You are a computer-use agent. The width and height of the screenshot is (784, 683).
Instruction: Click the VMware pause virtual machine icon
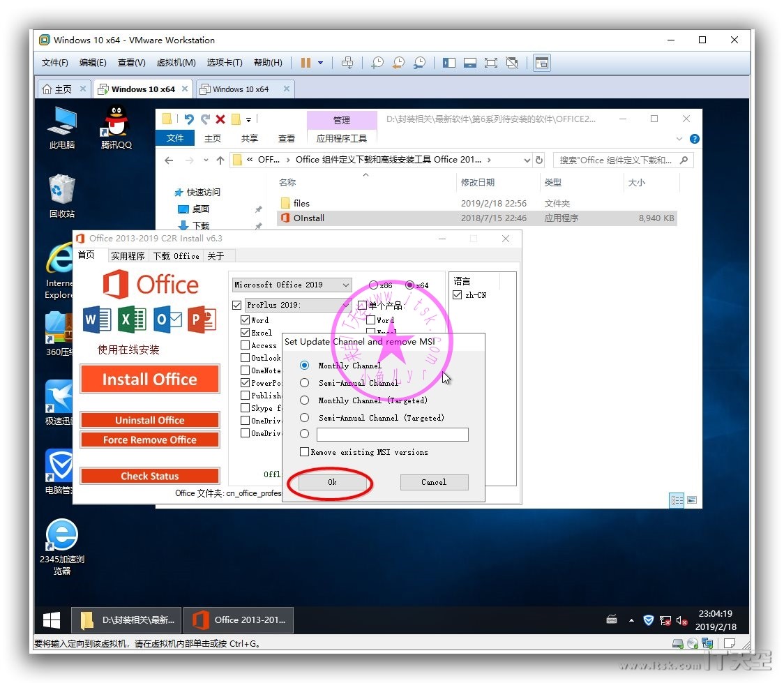(x=306, y=63)
